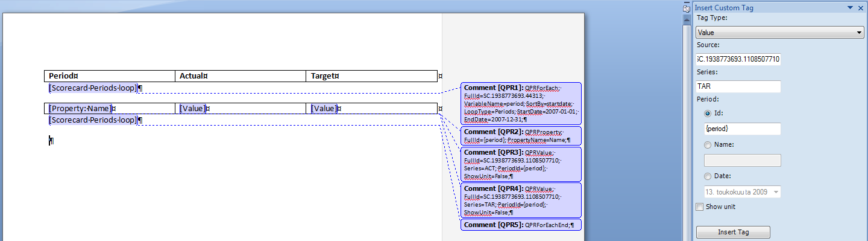
Task: Open comment QPR5 QPRForEachEnd balloon
Action: point(521,225)
